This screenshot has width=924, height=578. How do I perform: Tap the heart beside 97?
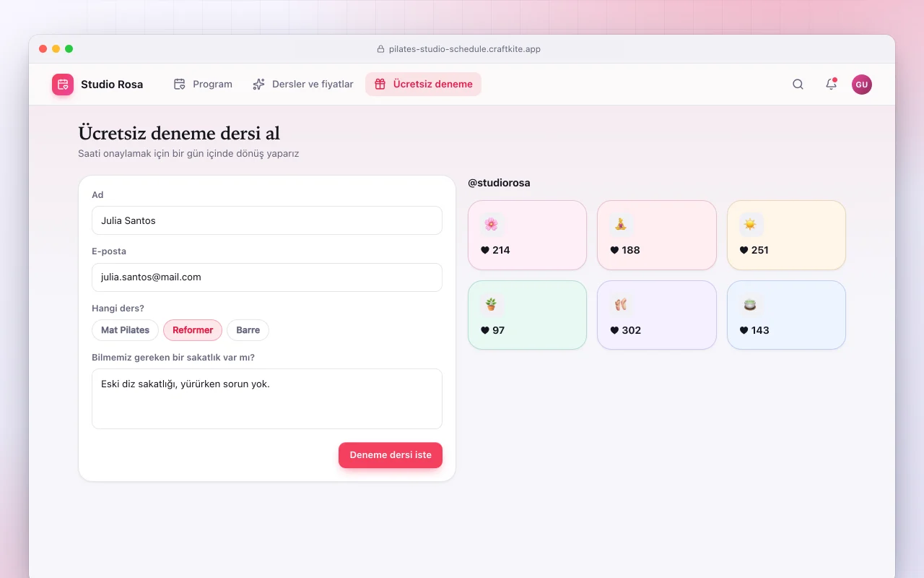(485, 330)
